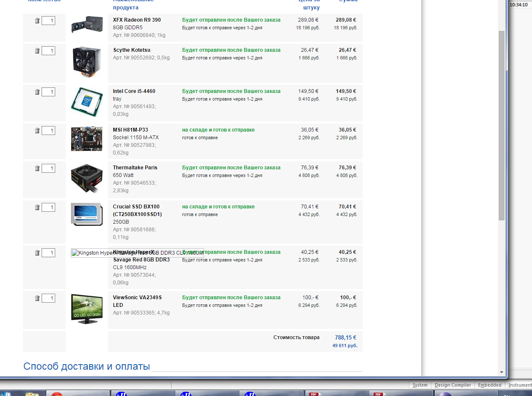
Task: Follow ViewSonic VA2349S LED link
Action: (137, 301)
